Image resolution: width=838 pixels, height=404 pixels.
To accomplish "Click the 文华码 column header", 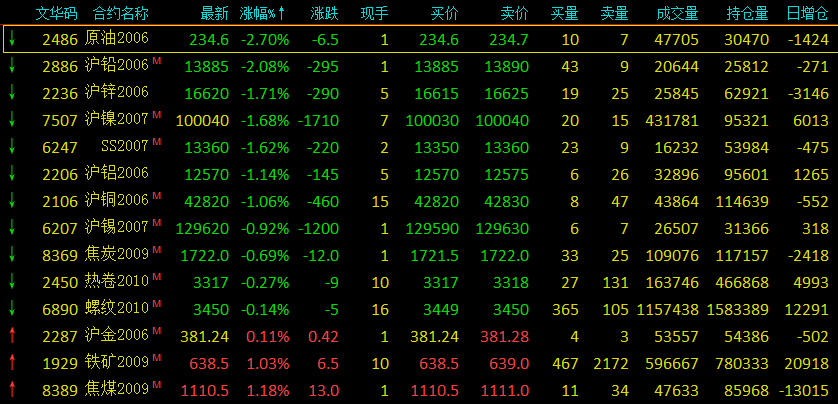I will pyautogui.click(x=57, y=13).
